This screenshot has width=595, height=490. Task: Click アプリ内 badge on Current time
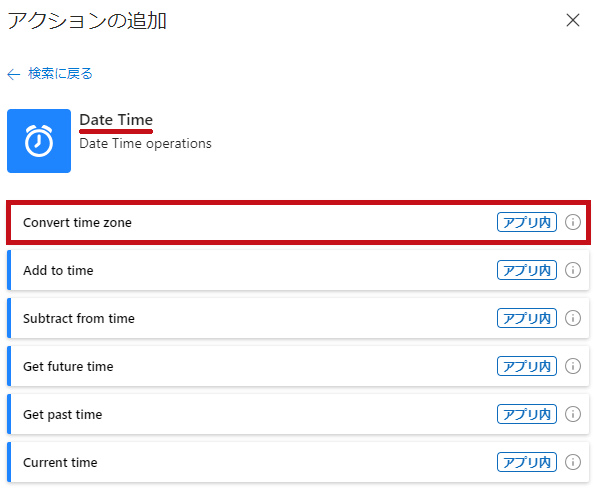pyautogui.click(x=527, y=462)
